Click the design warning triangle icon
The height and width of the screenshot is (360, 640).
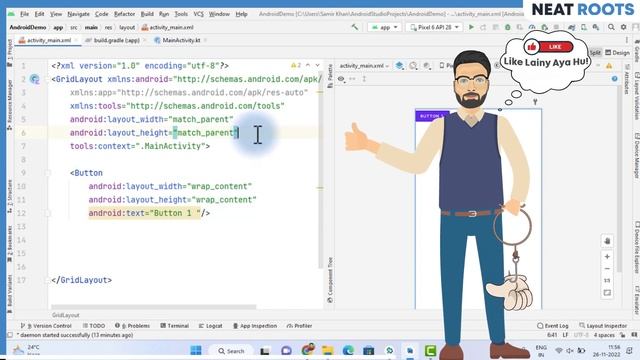(609, 66)
